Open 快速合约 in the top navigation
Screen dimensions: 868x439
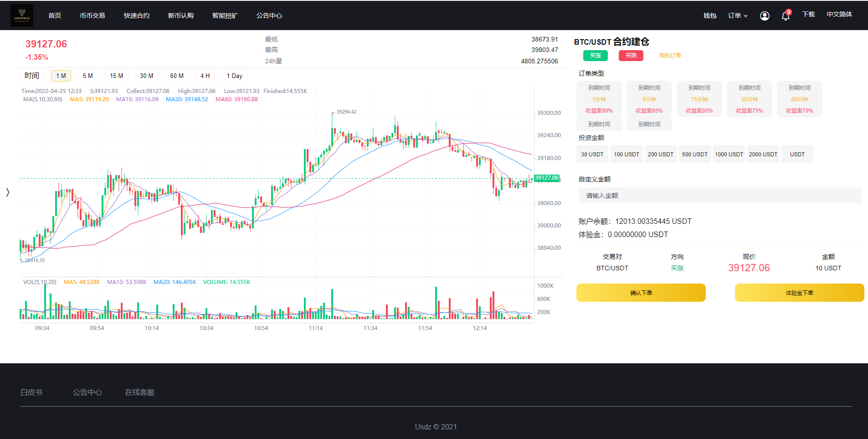136,16
